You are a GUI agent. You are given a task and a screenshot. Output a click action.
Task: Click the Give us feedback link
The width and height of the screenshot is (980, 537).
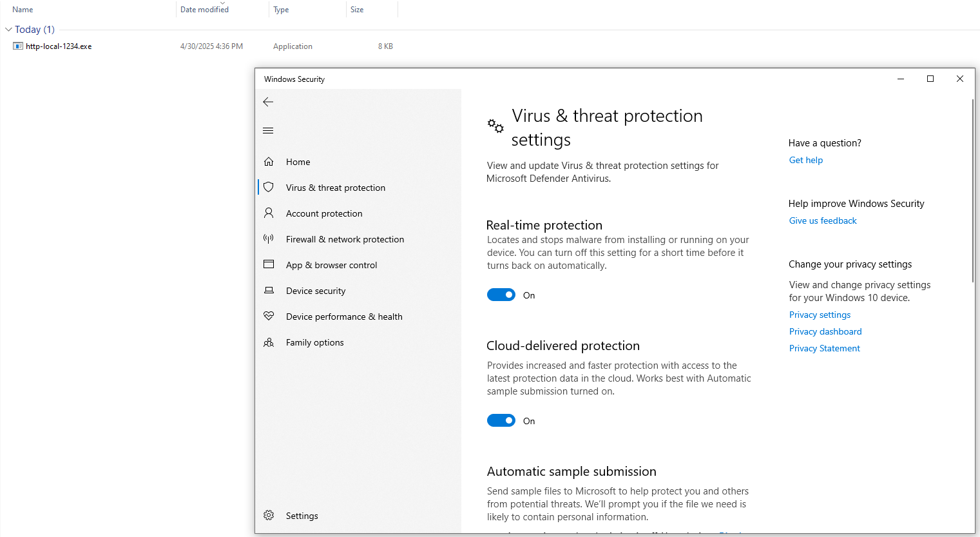(x=822, y=220)
